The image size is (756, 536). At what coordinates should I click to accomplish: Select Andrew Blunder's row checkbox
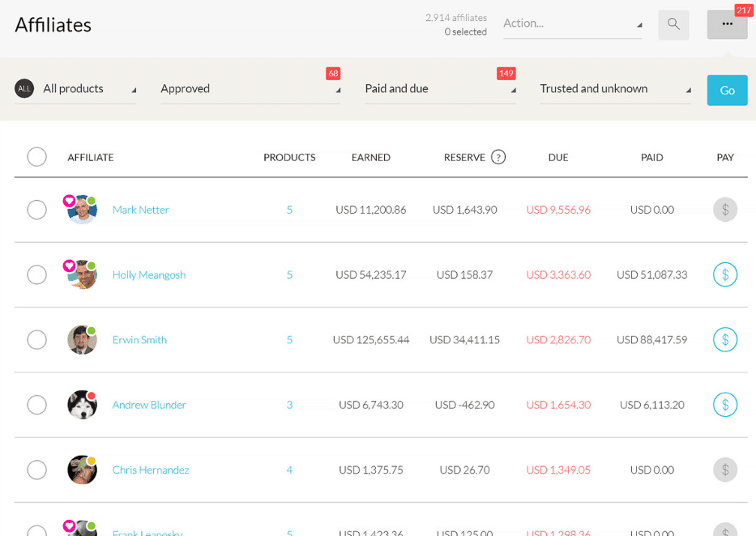(x=36, y=405)
